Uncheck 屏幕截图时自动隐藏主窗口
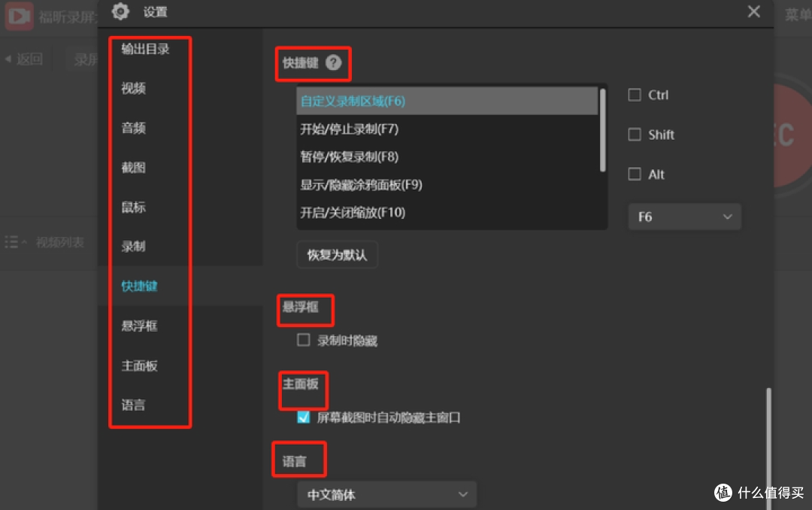Image resolution: width=812 pixels, height=510 pixels. (304, 417)
